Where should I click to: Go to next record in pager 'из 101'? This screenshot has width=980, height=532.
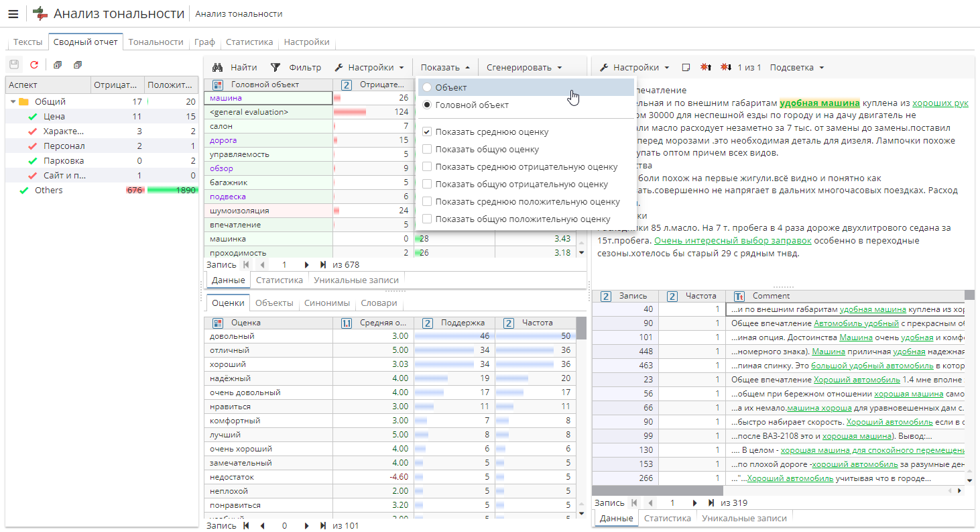tap(307, 526)
